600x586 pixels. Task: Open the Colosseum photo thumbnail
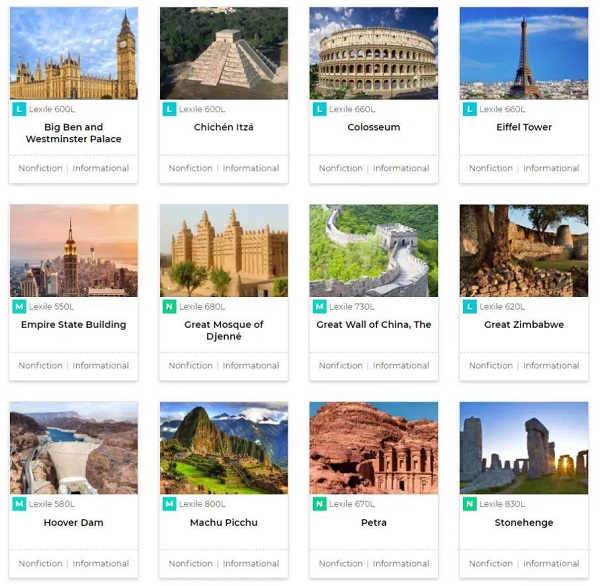tap(374, 53)
